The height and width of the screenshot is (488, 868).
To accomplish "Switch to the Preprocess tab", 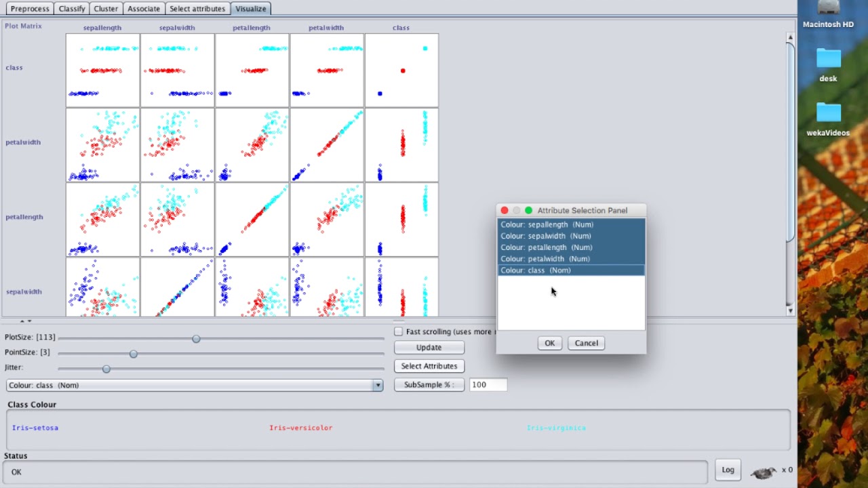I will pos(30,9).
